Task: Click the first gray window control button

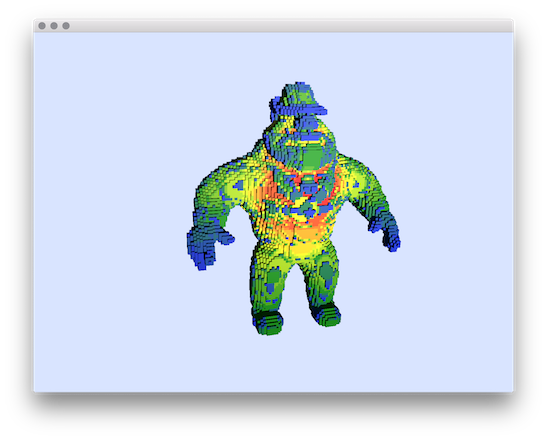Action: (x=42, y=26)
